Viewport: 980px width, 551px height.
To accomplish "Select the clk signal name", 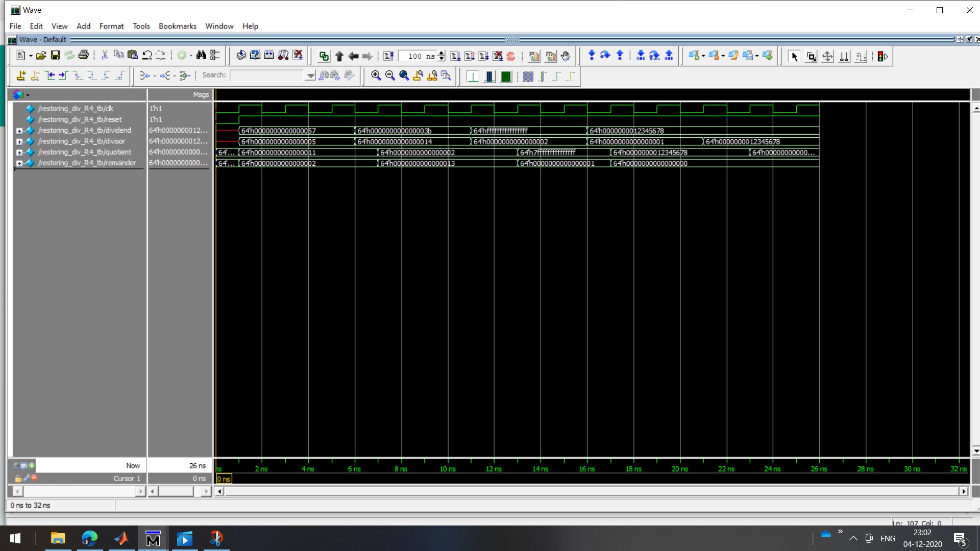I will [76, 109].
